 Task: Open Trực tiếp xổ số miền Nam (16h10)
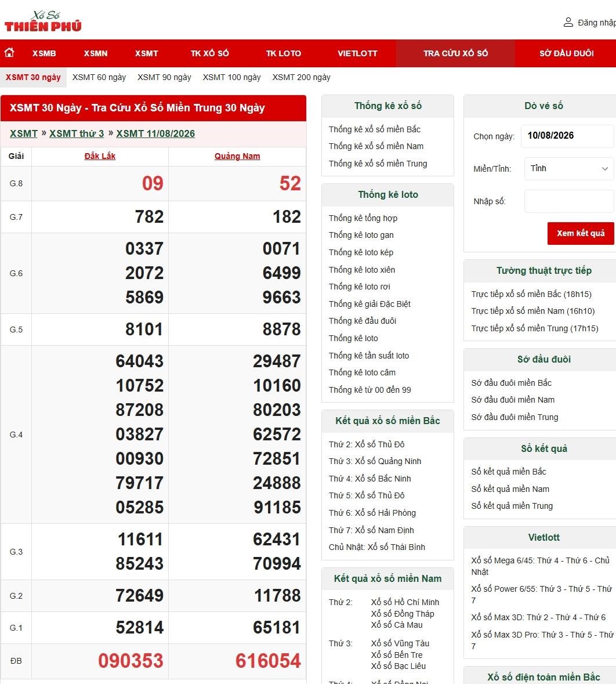[532, 311]
